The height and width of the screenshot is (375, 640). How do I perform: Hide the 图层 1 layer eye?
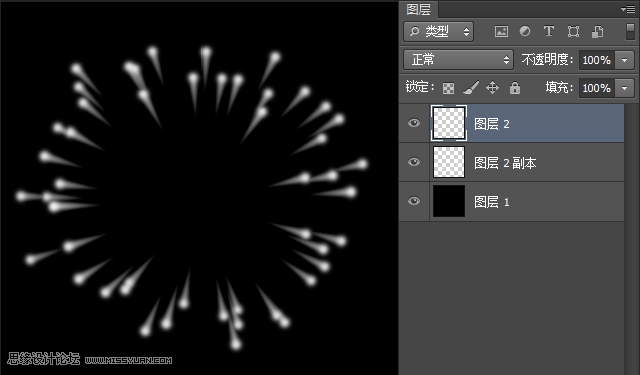[x=414, y=201]
